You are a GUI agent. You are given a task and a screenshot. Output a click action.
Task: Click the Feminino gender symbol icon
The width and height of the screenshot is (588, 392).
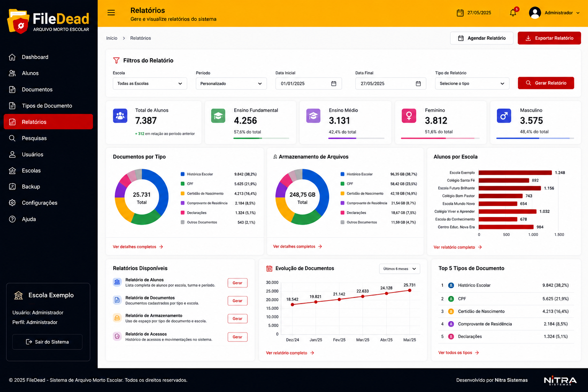pyautogui.click(x=409, y=116)
